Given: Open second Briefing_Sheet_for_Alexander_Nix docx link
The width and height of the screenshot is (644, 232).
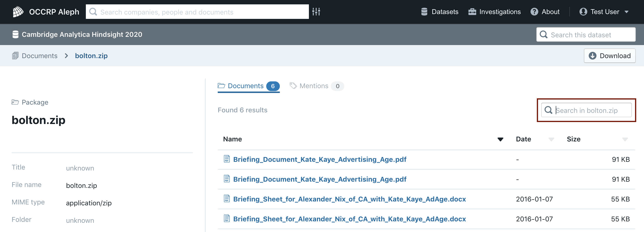Looking at the screenshot, I should 349,219.
